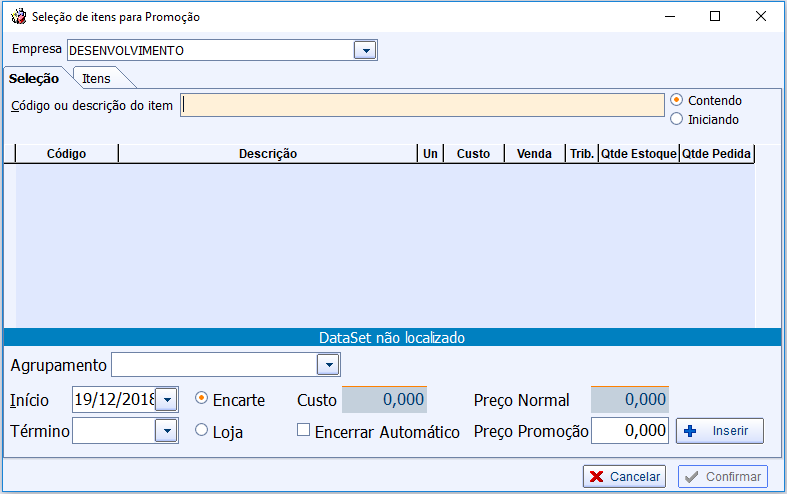Viewport: 787px width, 494px height.
Task: Expand the Agrupamento combo box
Action: (x=328, y=365)
